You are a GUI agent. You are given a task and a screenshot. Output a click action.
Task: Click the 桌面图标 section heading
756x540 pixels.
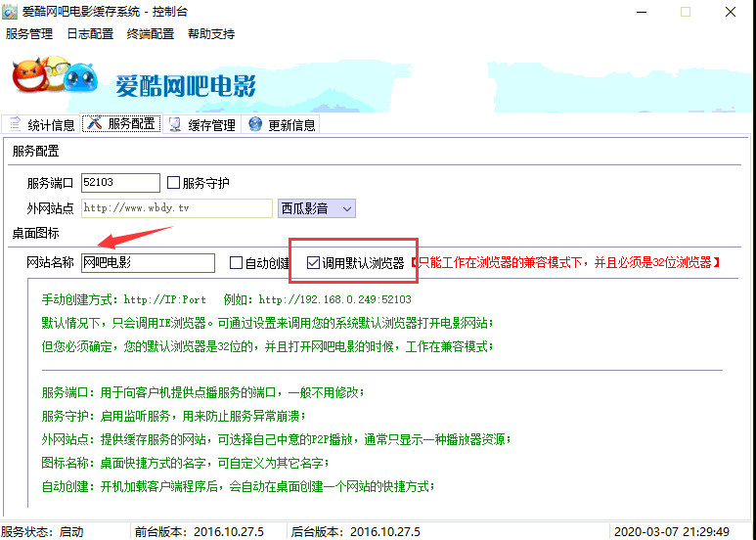point(35,234)
